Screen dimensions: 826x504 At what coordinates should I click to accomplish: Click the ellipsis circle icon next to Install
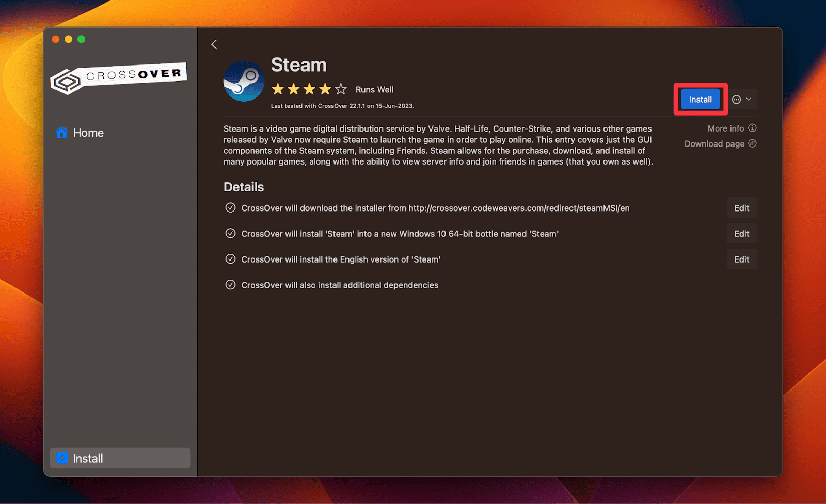[x=736, y=100]
